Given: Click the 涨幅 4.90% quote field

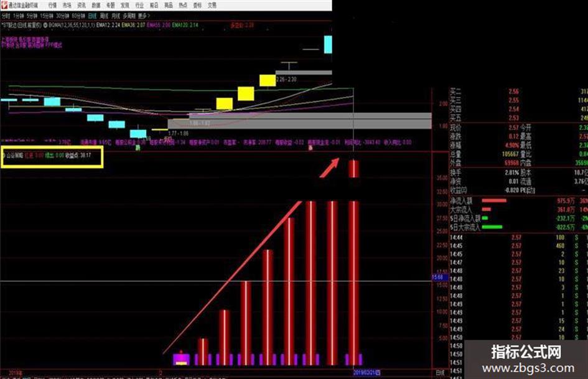Looking at the screenshot, I should click(x=484, y=145).
